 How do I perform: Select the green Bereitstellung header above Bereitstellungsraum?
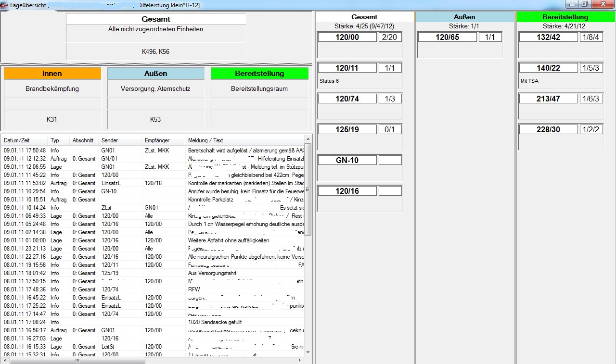[259, 74]
